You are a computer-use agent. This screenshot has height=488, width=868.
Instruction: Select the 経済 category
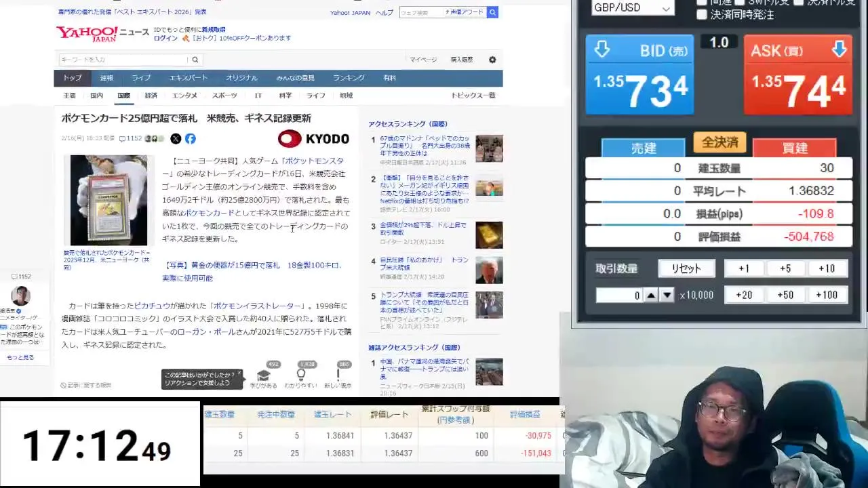click(151, 96)
